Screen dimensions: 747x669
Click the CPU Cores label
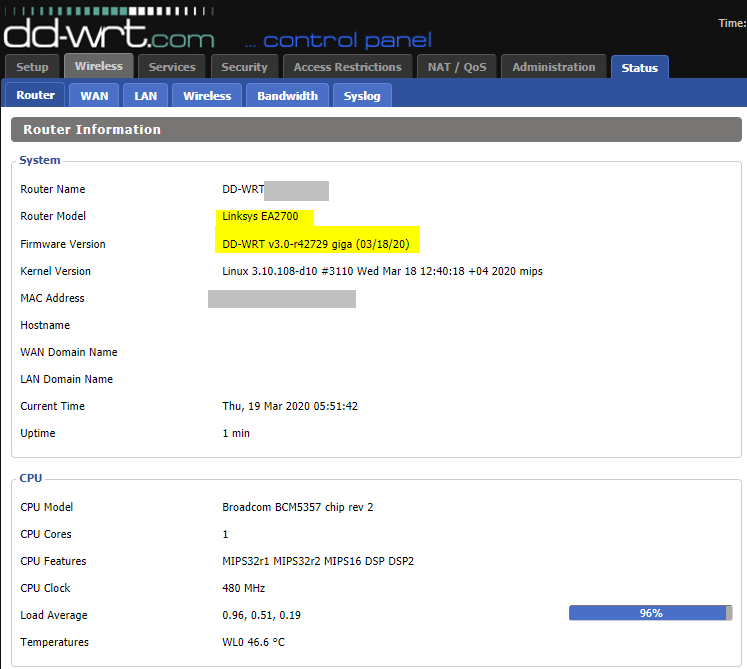point(46,534)
